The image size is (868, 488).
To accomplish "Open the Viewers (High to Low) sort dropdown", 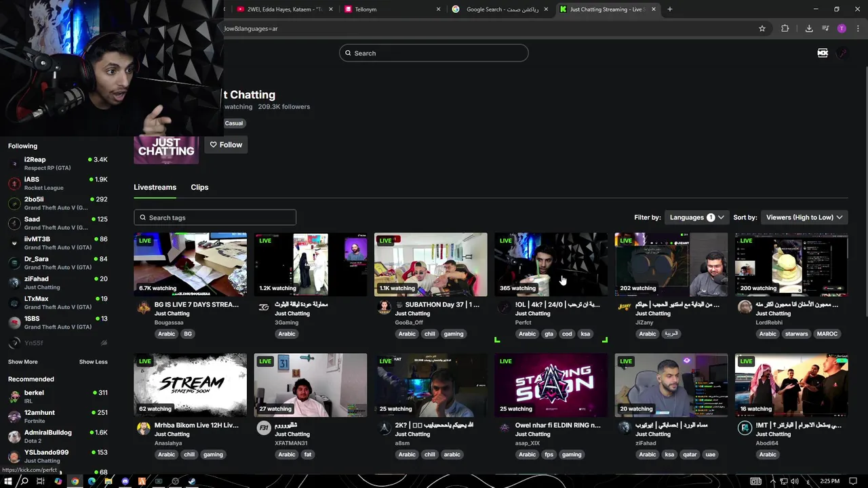I will (x=804, y=218).
